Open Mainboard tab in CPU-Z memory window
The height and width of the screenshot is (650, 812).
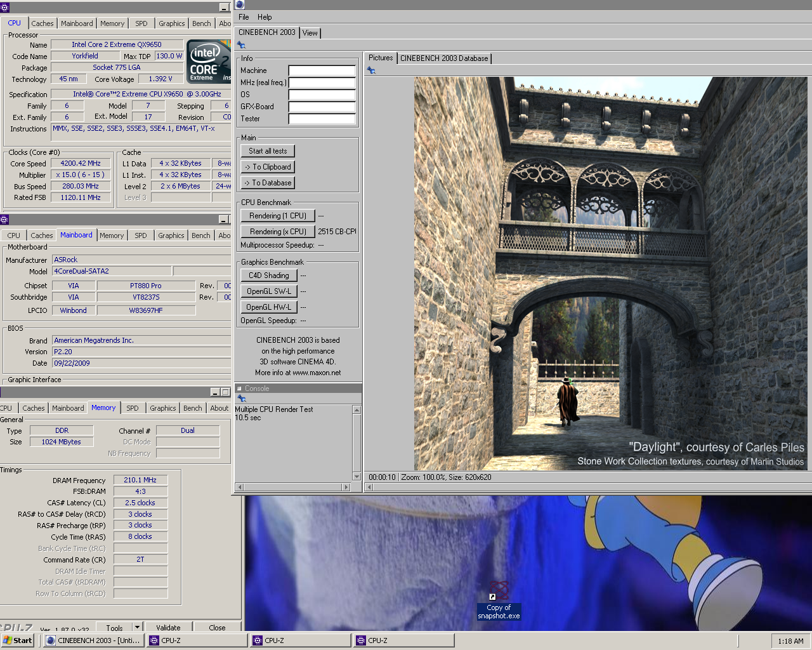pyautogui.click(x=68, y=408)
